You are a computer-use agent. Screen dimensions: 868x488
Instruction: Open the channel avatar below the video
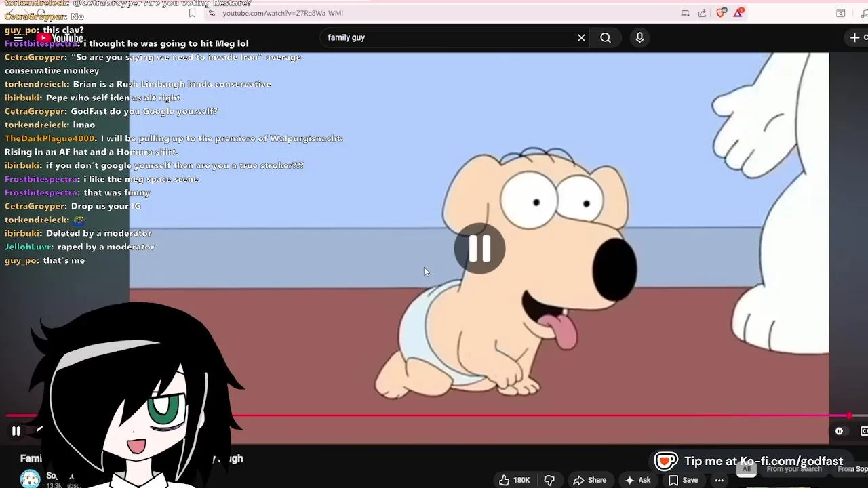30,479
